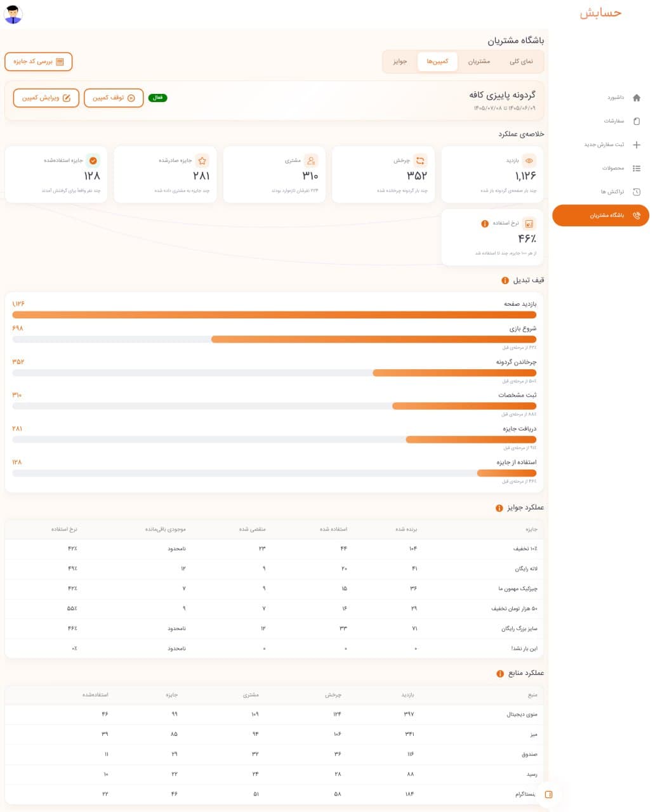Click the ۱,۱۲۶ value on بازدید card
The width and height of the screenshot is (653, 812).
[525, 176]
